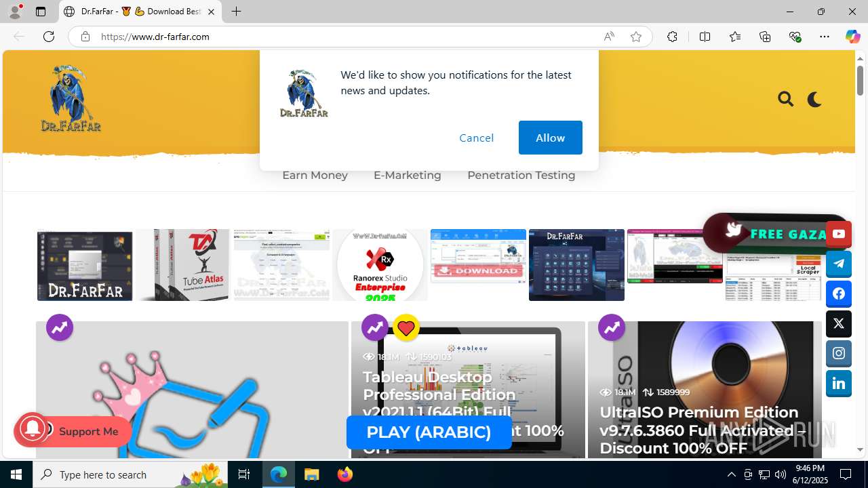Open DOWNLOAD software thumbnail
This screenshot has width=868, height=488.
tap(478, 256)
